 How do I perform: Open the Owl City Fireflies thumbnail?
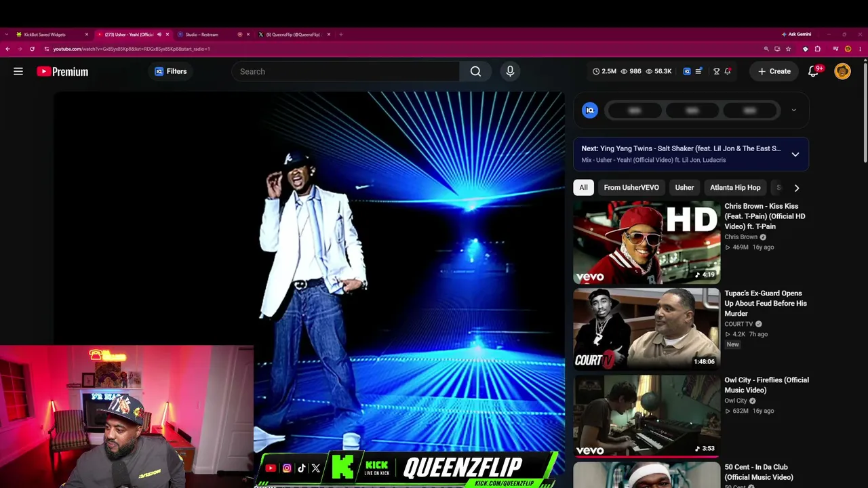click(646, 415)
